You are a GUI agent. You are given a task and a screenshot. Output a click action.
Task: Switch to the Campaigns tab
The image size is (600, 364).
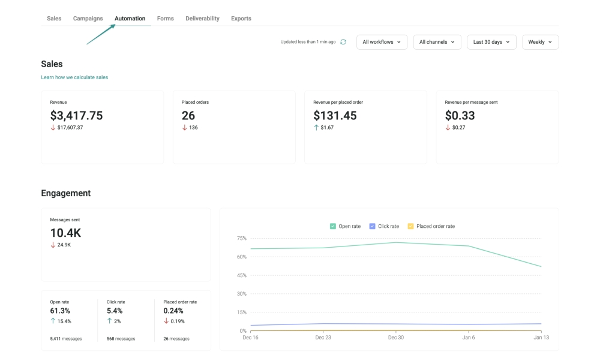pos(88,18)
